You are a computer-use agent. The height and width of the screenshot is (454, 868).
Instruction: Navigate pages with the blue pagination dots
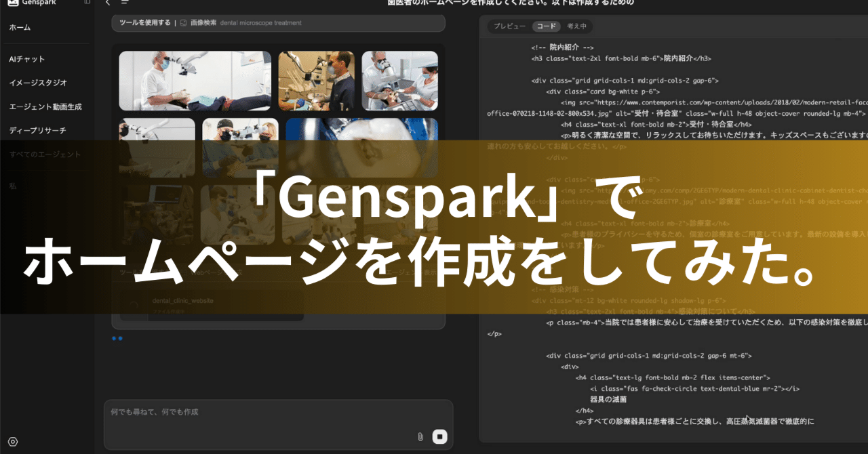pyautogui.click(x=117, y=339)
